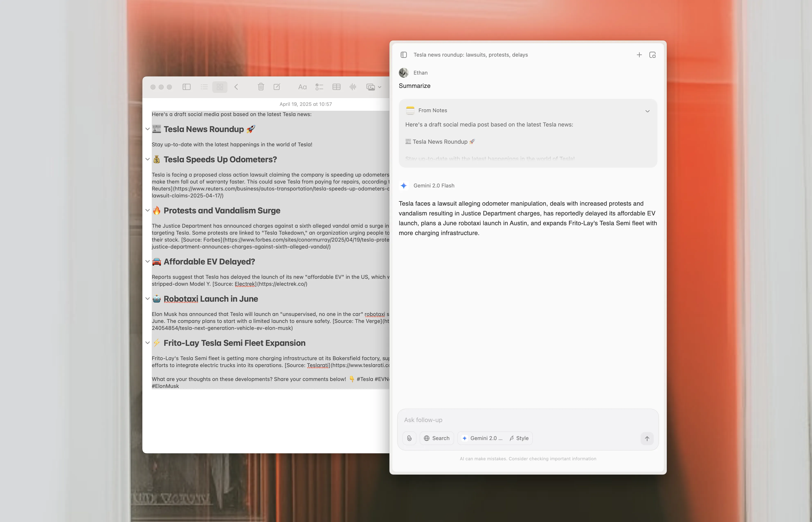The width and height of the screenshot is (812, 522).
Task: Send the follow-up message with arrow button
Action: (x=647, y=439)
